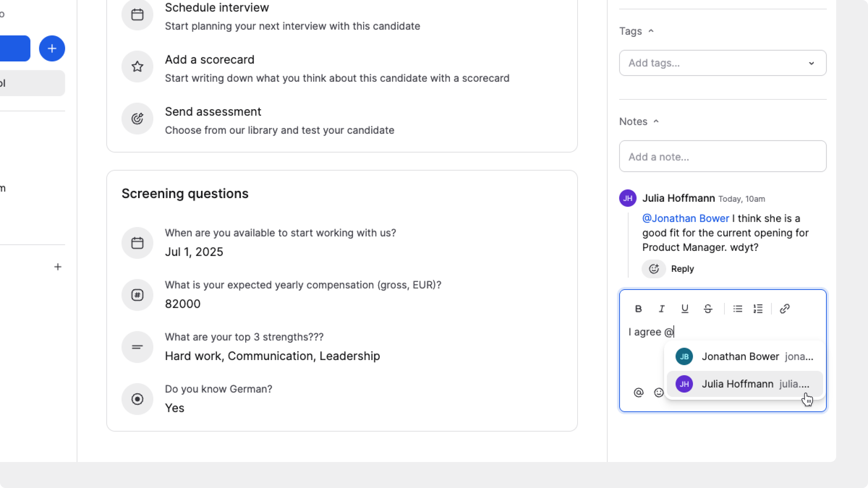Image resolution: width=868 pixels, height=488 pixels.
Task: Insert numbered list in note
Action: point(758,309)
